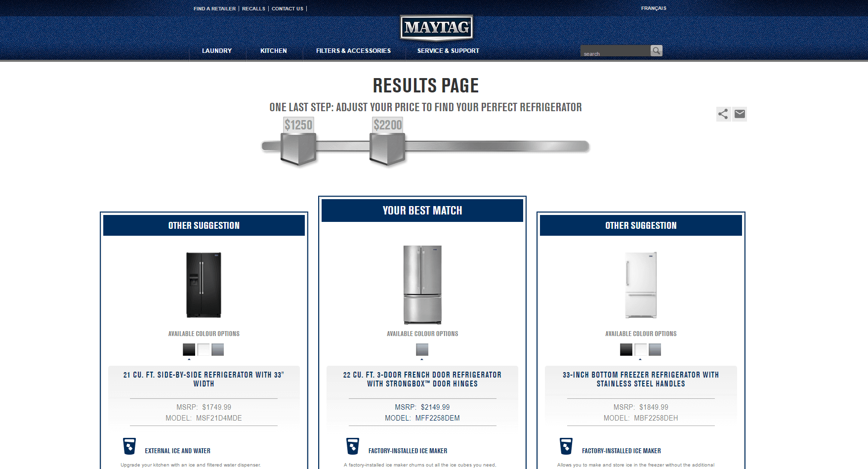View the black side-by-side refrigerator image
Screen dimensions: 868x469
(204, 285)
